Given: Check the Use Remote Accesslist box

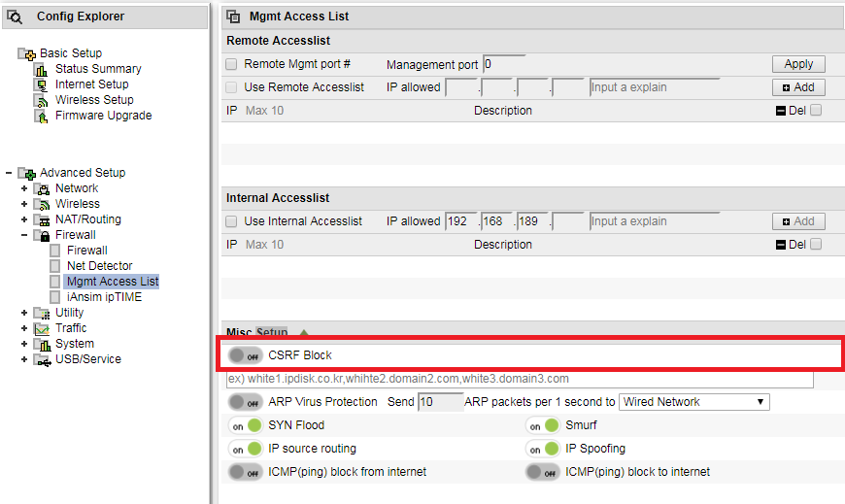Looking at the screenshot, I should tap(231, 87).
